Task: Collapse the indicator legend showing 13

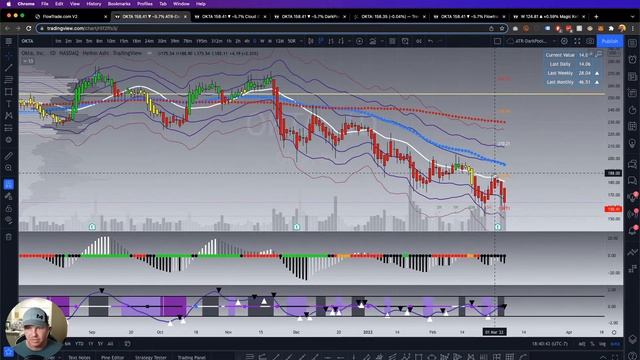Action: [28, 61]
